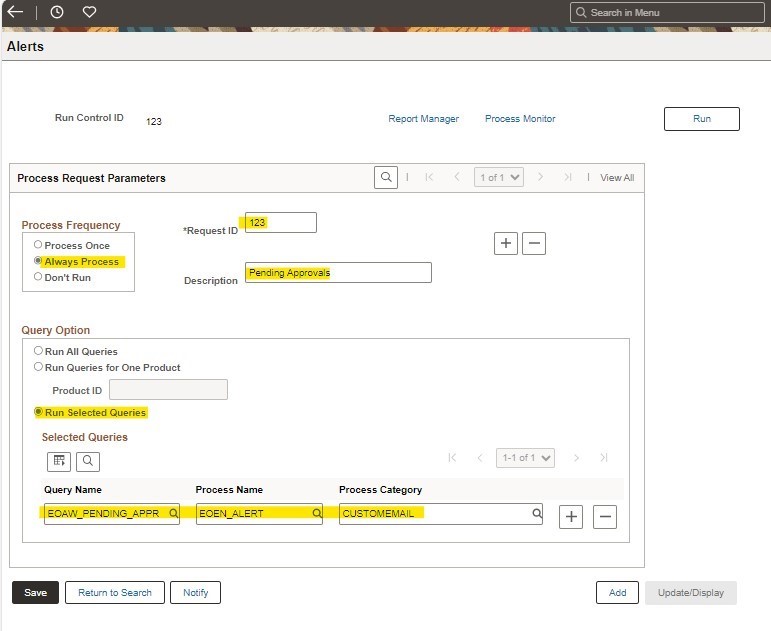
Task: Click into the Description text field
Action: tap(338, 273)
